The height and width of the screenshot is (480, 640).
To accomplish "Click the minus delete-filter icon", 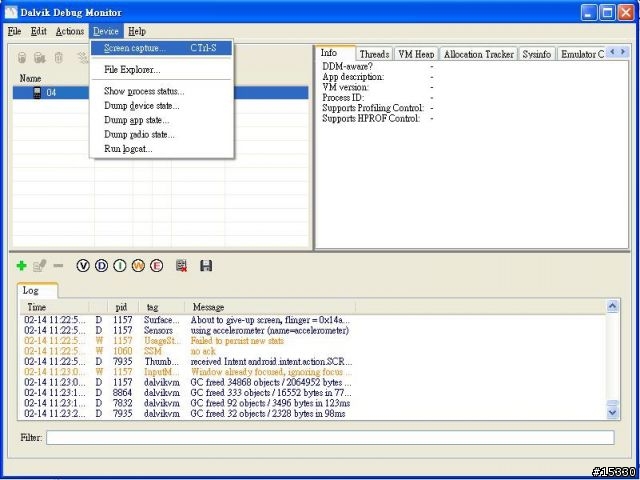I will point(58,266).
